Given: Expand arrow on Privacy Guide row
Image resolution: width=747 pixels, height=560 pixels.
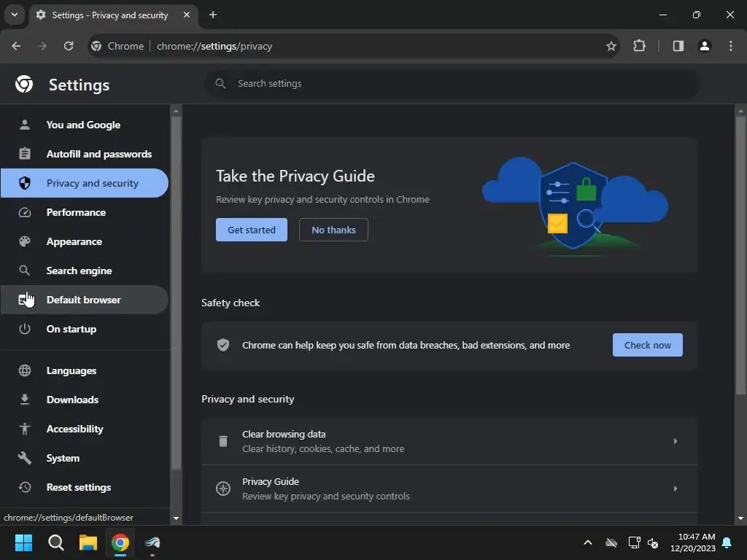Looking at the screenshot, I should (x=675, y=489).
